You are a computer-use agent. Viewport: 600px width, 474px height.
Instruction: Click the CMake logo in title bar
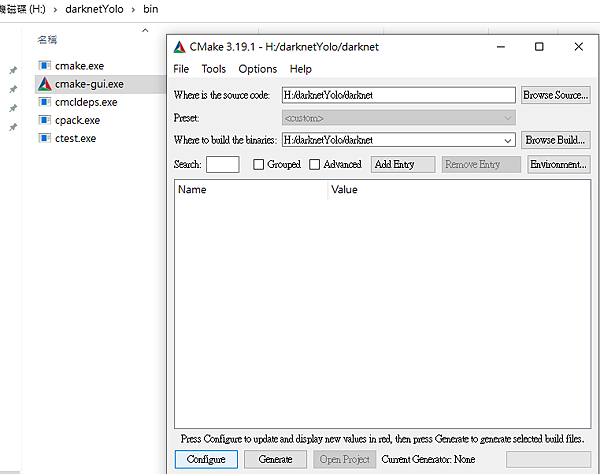click(179, 47)
